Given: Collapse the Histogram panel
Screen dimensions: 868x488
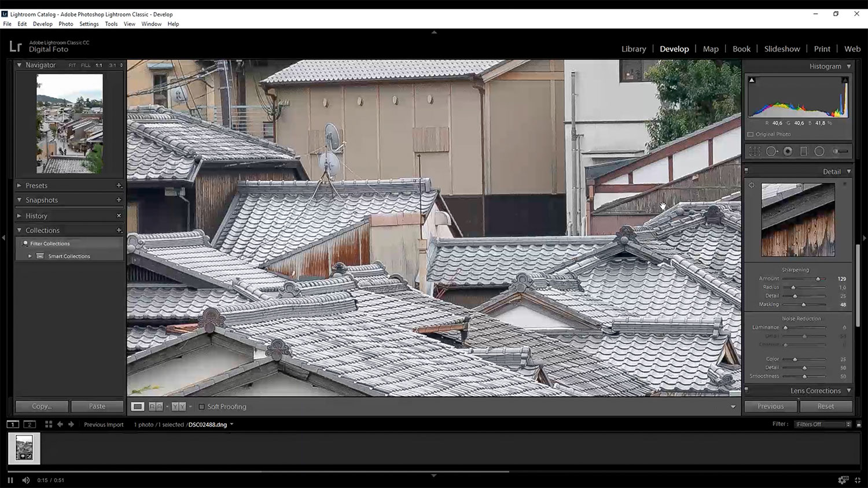Looking at the screenshot, I should 849,66.
